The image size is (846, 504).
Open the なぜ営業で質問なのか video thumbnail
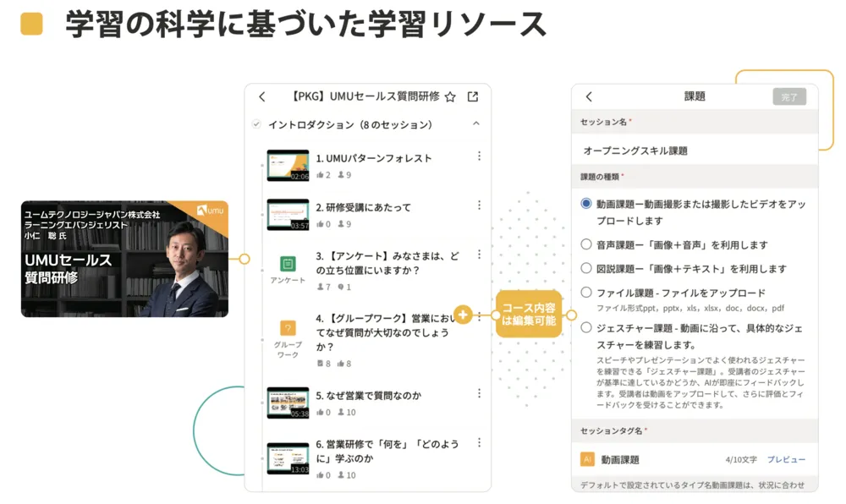(x=288, y=403)
